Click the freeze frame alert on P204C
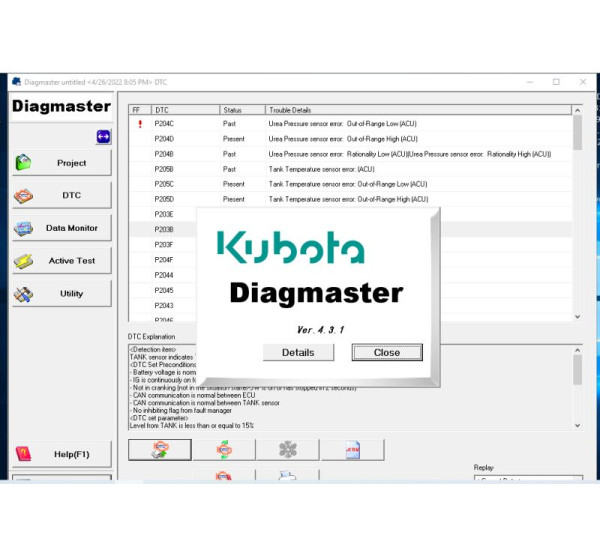 [139, 124]
